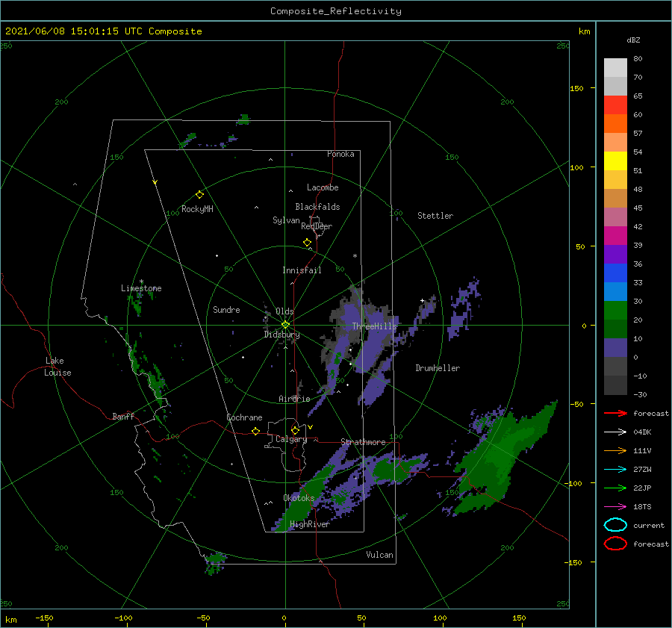Click the Blackfalds city label
Image resolution: width=672 pixels, height=628 pixels.
[x=317, y=207]
